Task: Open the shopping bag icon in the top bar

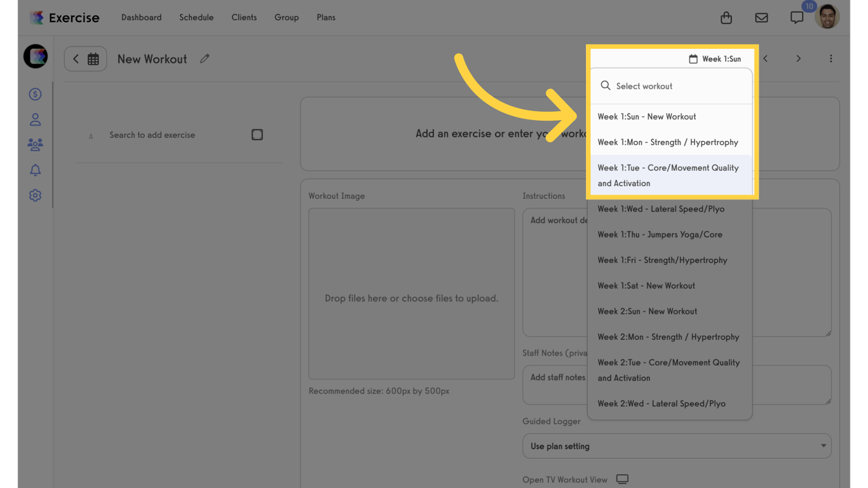Action: pyautogui.click(x=726, y=17)
